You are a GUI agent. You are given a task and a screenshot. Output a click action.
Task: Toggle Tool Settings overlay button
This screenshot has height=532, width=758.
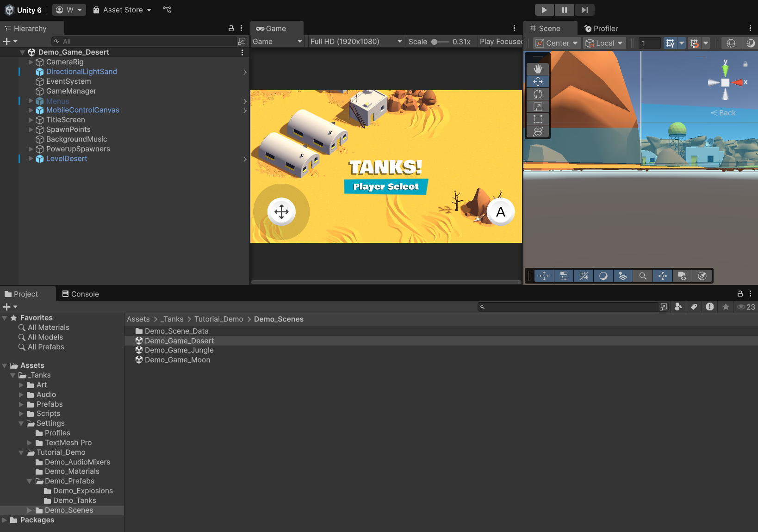(x=564, y=276)
